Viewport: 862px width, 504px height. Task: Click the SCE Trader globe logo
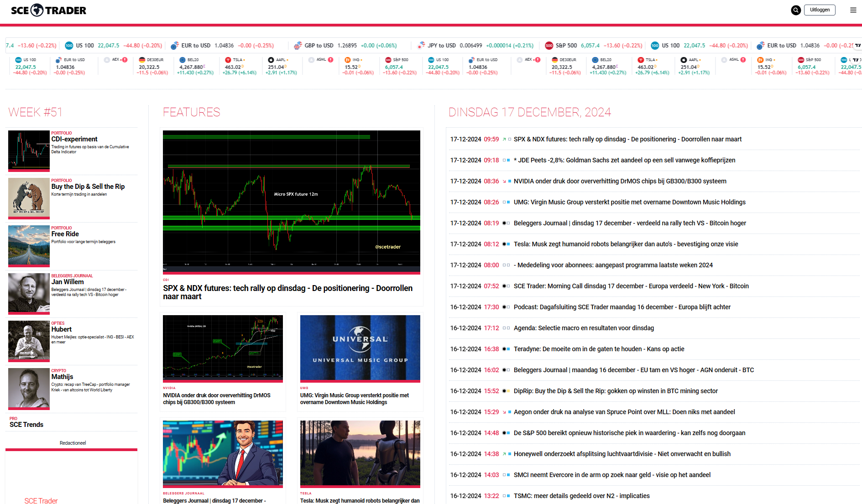click(37, 10)
